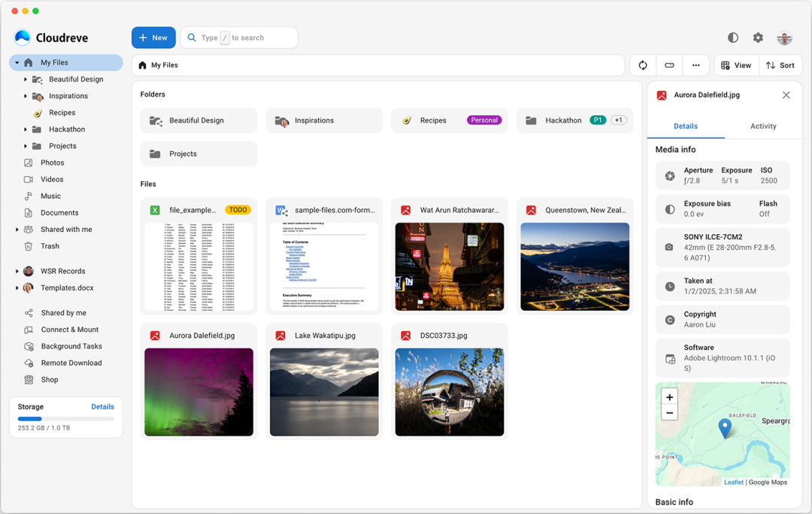
Task: Select the Lake Wakatipu.jpg thumbnail
Action: point(324,391)
